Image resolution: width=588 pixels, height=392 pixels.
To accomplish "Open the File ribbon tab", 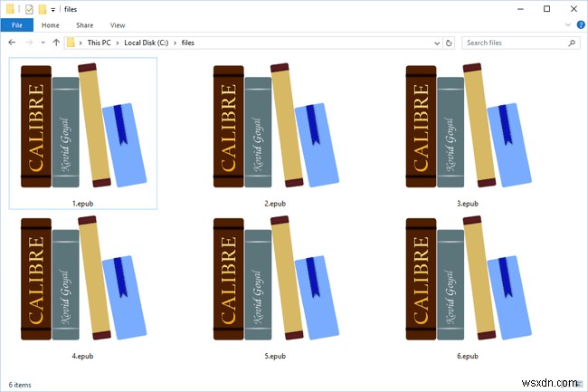I will point(17,25).
